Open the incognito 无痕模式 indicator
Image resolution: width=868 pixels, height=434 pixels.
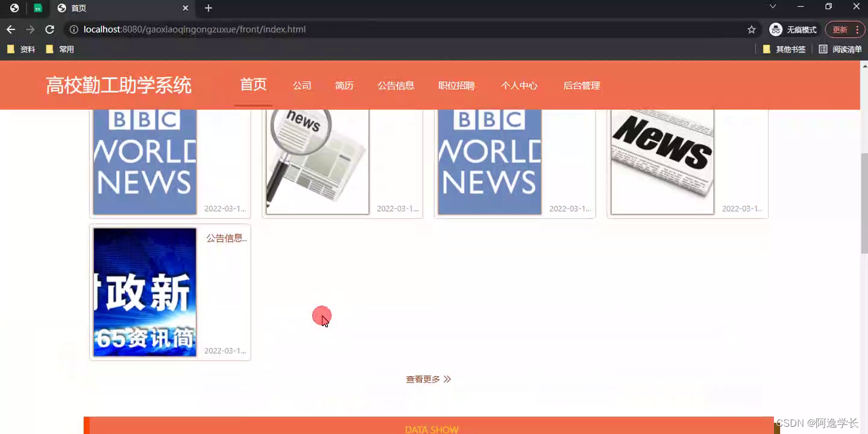[793, 30]
